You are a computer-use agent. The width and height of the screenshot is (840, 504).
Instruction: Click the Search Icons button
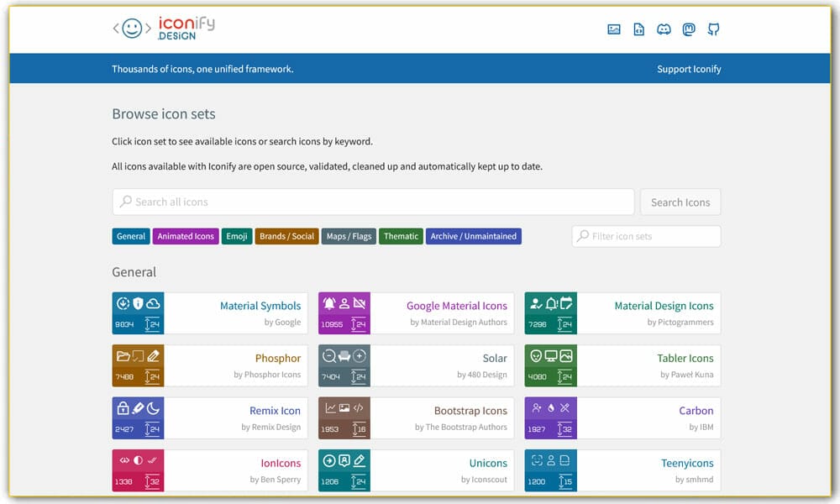pos(680,202)
